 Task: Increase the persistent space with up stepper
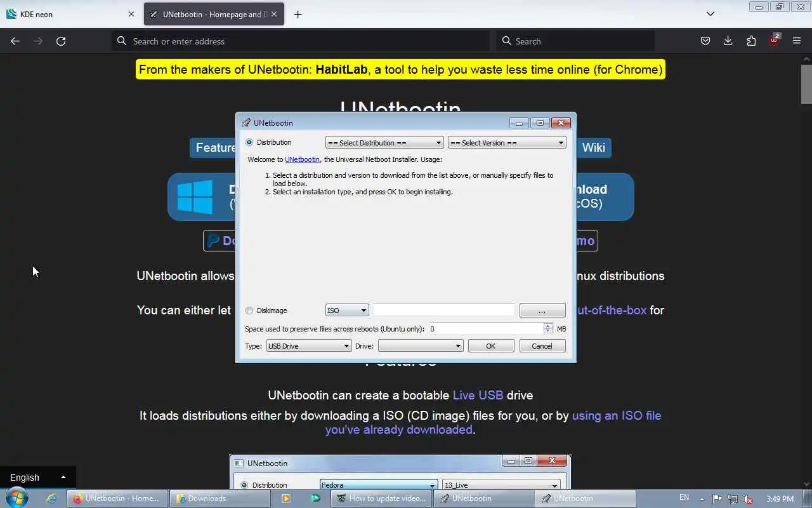pyautogui.click(x=548, y=326)
